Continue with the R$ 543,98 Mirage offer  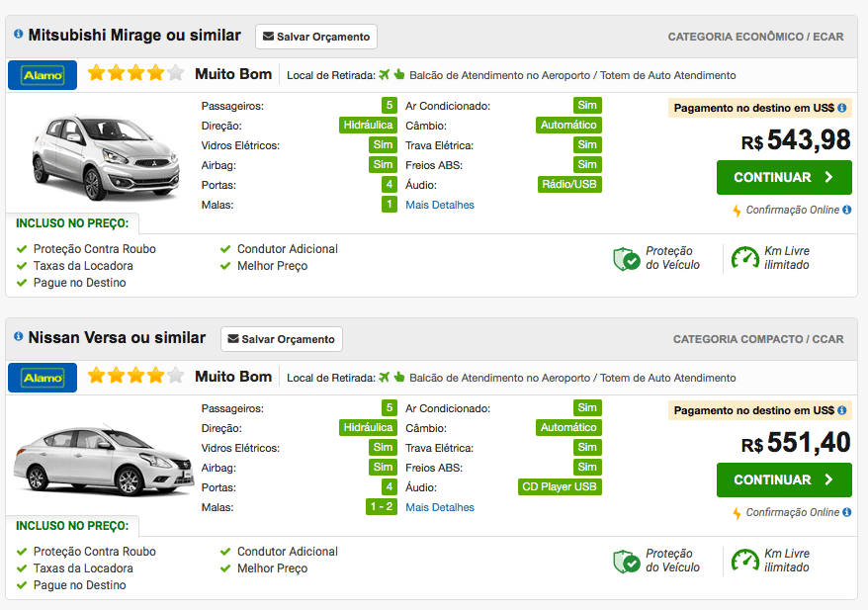[784, 177]
